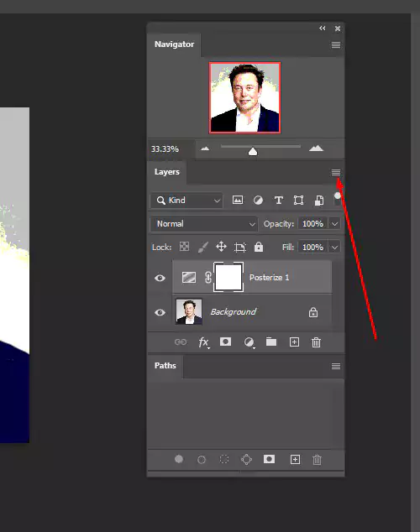
Task: Click the Navigator preview thumbnail
Action: tap(244, 97)
